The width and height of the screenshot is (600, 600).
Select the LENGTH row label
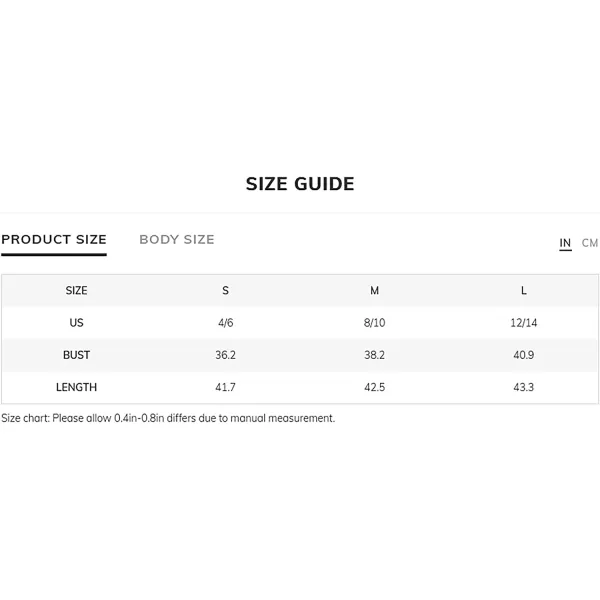(76, 387)
